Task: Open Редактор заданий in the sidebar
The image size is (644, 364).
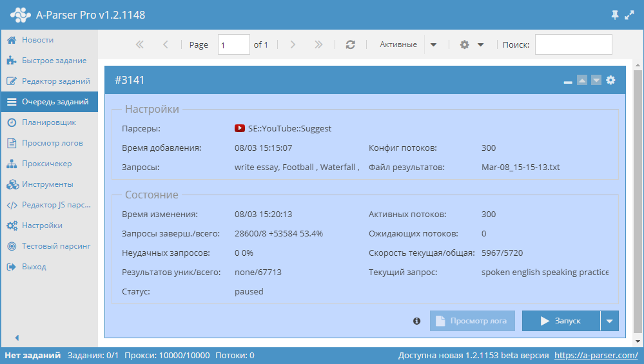Action: pos(55,81)
